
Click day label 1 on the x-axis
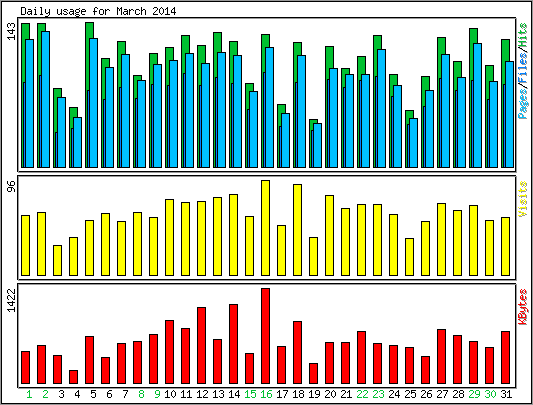[29, 394]
